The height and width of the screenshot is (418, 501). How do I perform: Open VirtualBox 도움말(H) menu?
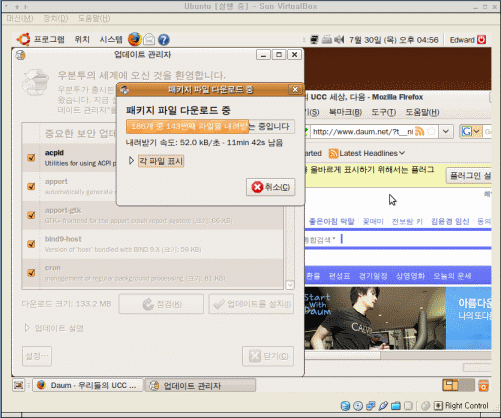tap(94, 18)
